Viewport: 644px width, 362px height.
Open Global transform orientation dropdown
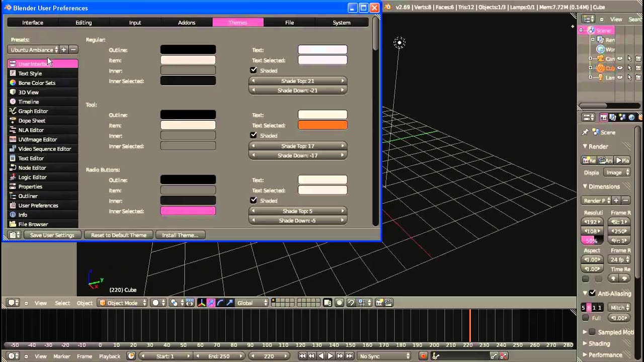[253, 303]
